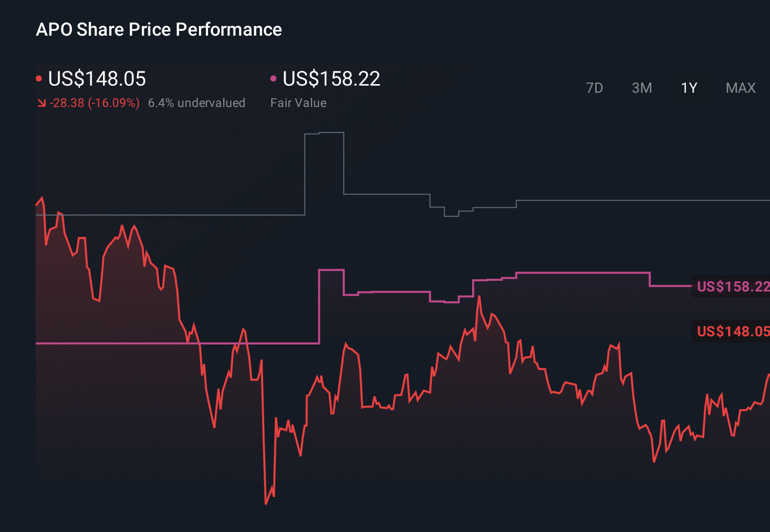Click the US$148.05 current price heading

coord(96,78)
